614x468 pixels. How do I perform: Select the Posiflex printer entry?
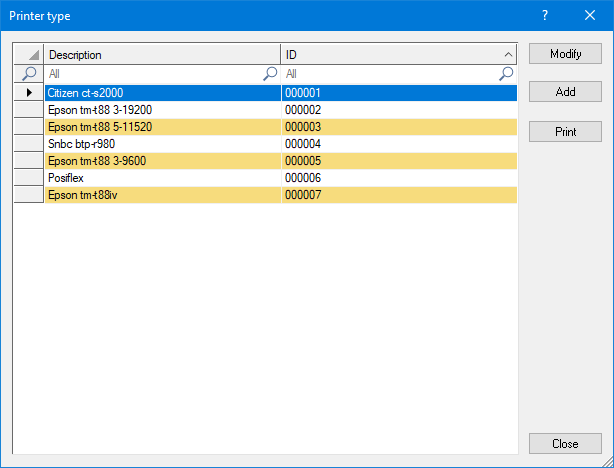[x=162, y=177]
